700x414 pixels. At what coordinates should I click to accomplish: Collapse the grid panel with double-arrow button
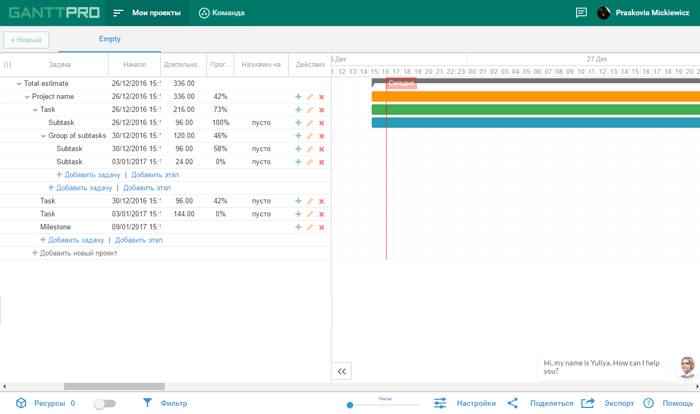pyautogui.click(x=342, y=371)
